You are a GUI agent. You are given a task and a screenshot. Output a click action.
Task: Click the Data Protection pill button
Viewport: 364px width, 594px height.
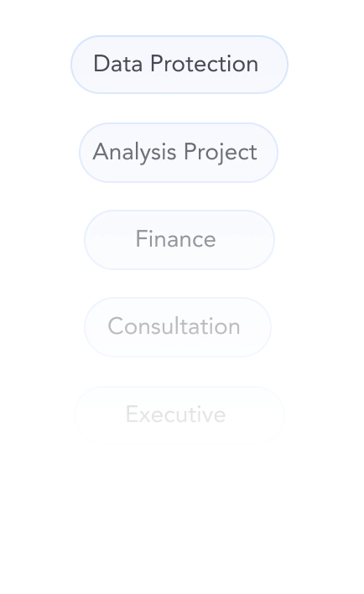pos(179,65)
